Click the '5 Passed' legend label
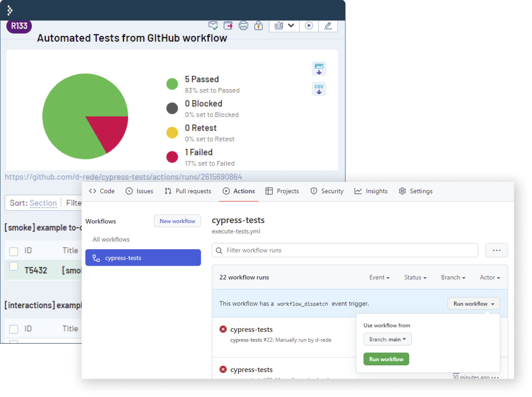The image size is (532, 397). pos(202,79)
